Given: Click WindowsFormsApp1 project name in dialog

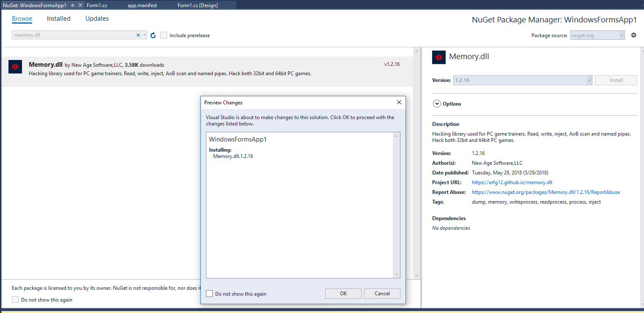Looking at the screenshot, I should [x=238, y=139].
